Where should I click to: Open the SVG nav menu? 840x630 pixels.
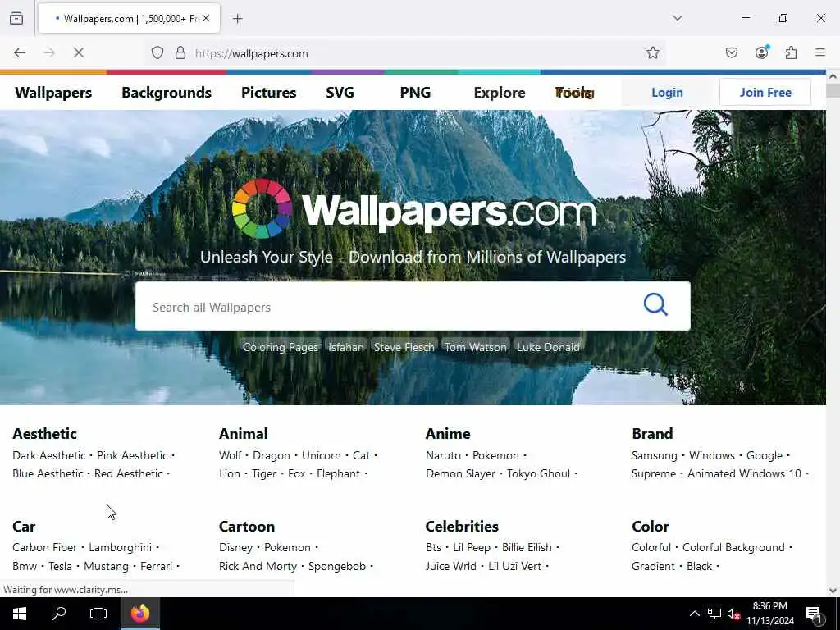tap(340, 93)
